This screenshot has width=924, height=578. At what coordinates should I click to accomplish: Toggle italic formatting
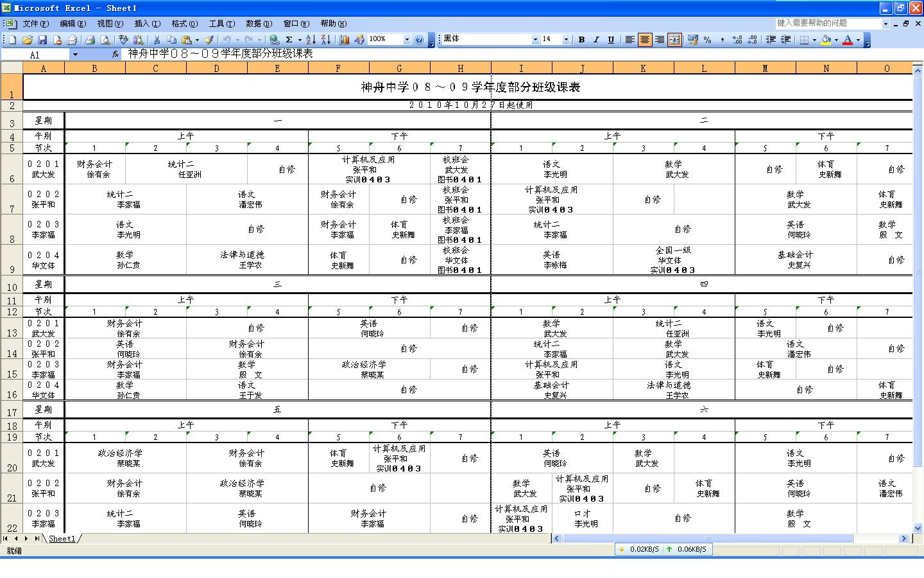pyautogui.click(x=595, y=40)
